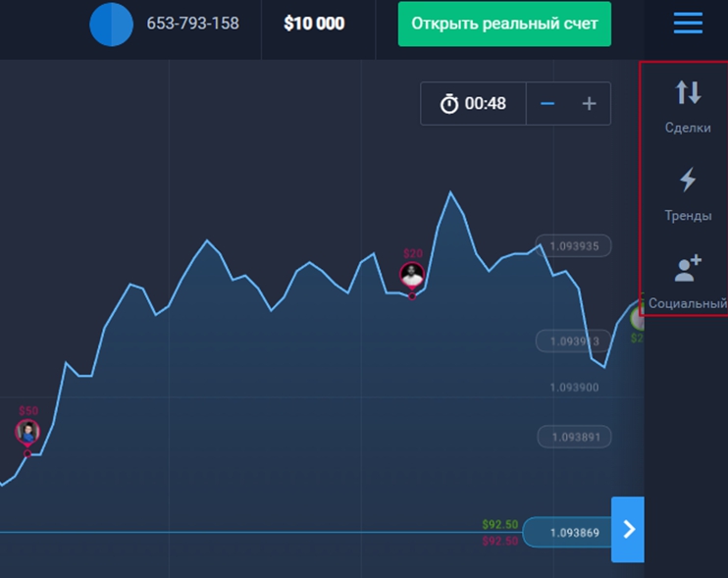Click the blue account avatar circle
Screen dimensions: 728x578
pyautogui.click(x=111, y=24)
